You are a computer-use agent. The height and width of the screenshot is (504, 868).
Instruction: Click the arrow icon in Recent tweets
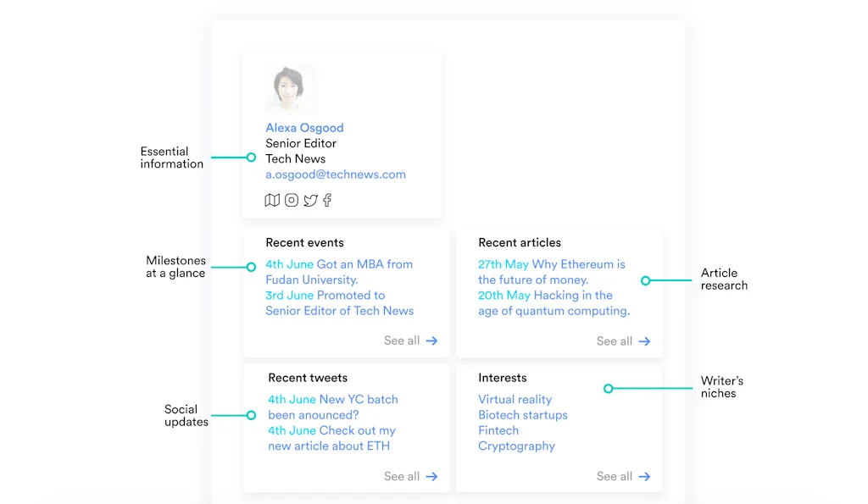[x=432, y=477]
